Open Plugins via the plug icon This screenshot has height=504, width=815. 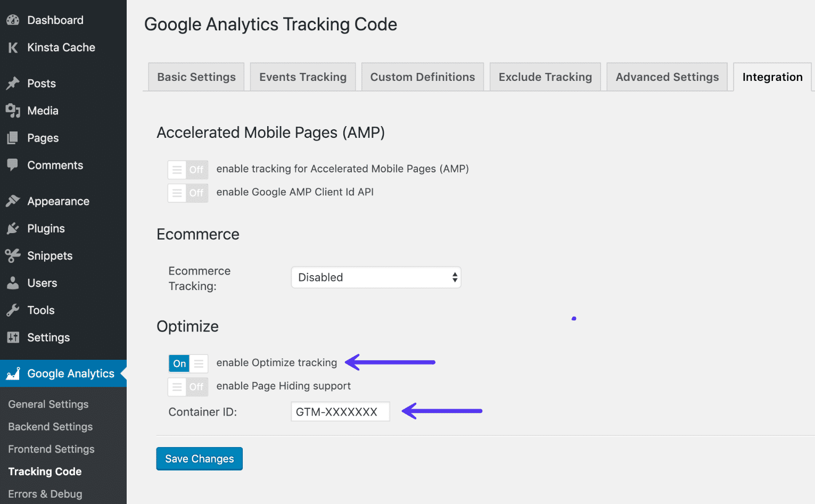[13, 228]
